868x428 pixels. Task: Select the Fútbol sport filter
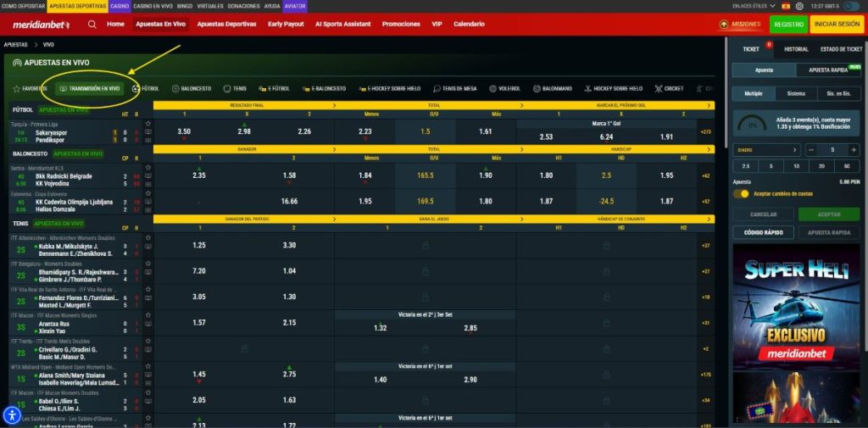coord(146,88)
